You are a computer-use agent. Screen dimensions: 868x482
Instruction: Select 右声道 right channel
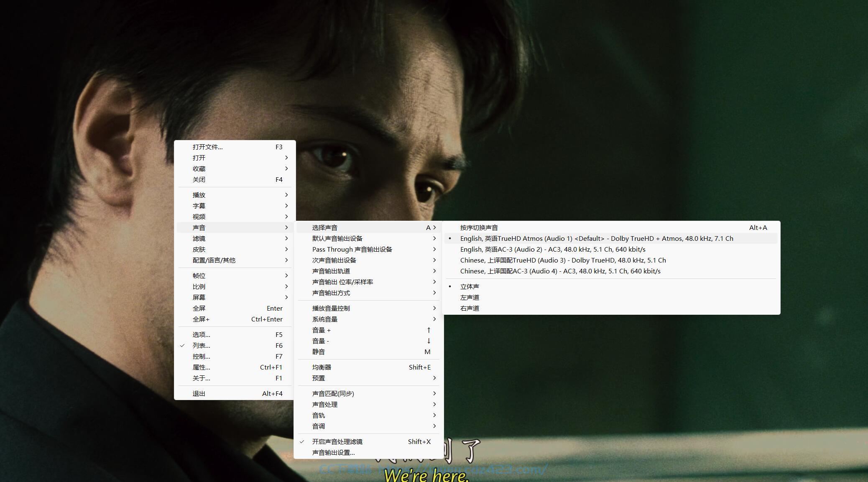(x=611, y=308)
